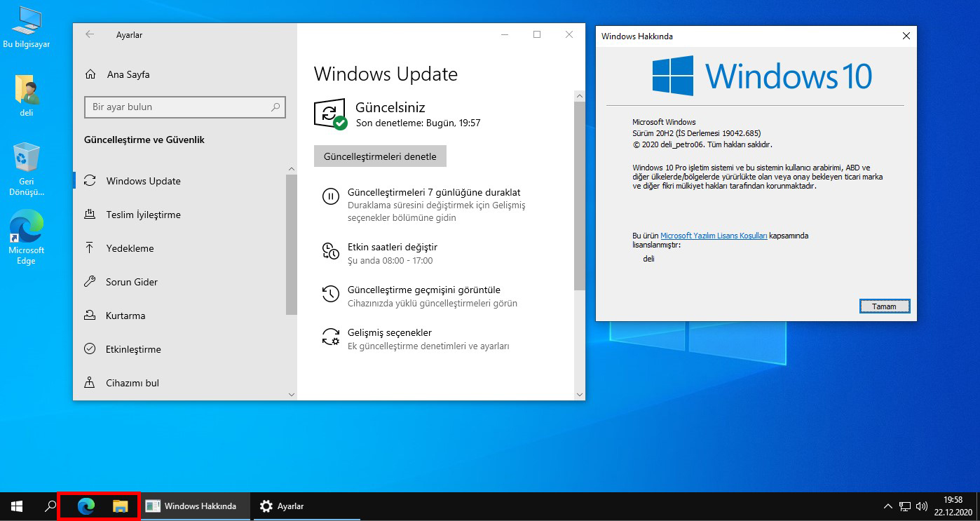Viewport: 980px width, 521px height.
Task: Click the Windows Update pane scrollbar thumb
Action: (579, 195)
